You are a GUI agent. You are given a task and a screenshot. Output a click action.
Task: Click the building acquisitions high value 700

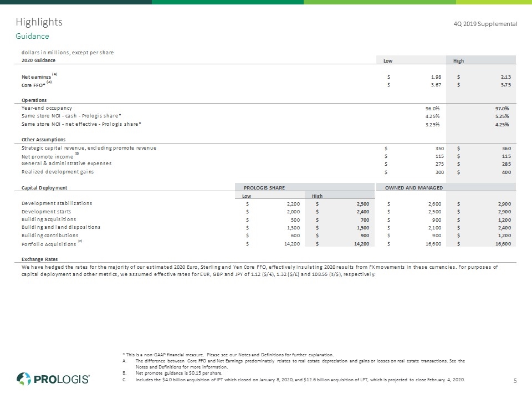click(x=365, y=220)
